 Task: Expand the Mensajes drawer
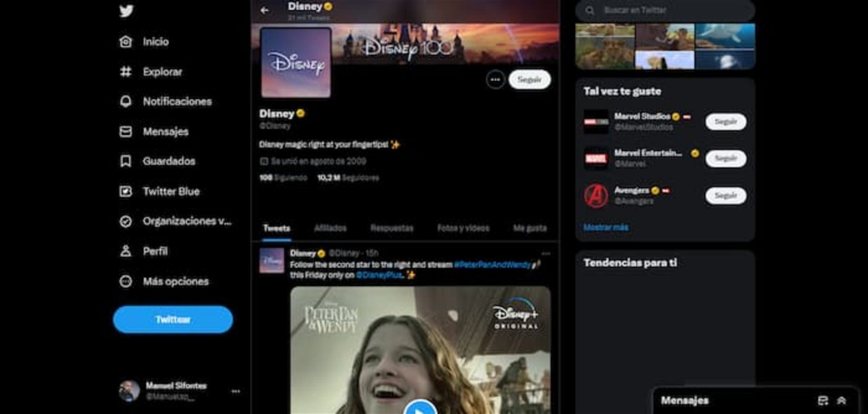click(x=841, y=400)
